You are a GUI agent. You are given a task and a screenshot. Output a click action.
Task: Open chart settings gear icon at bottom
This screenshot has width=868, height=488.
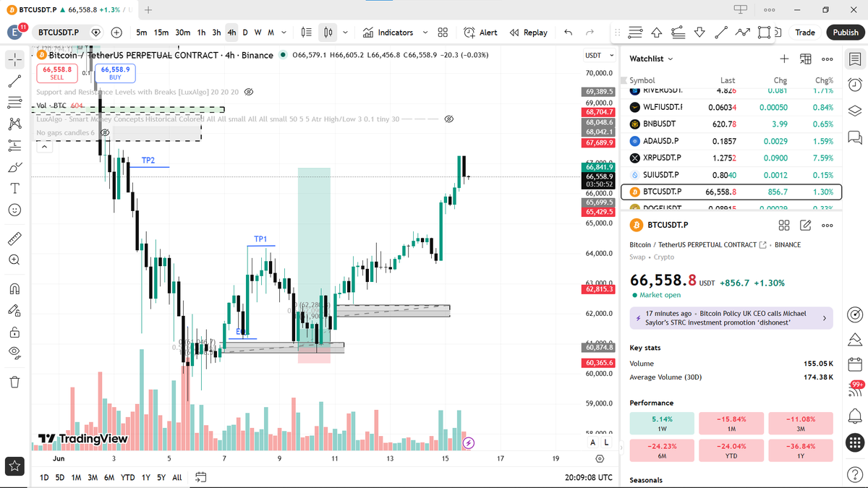pyautogui.click(x=600, y=458)
